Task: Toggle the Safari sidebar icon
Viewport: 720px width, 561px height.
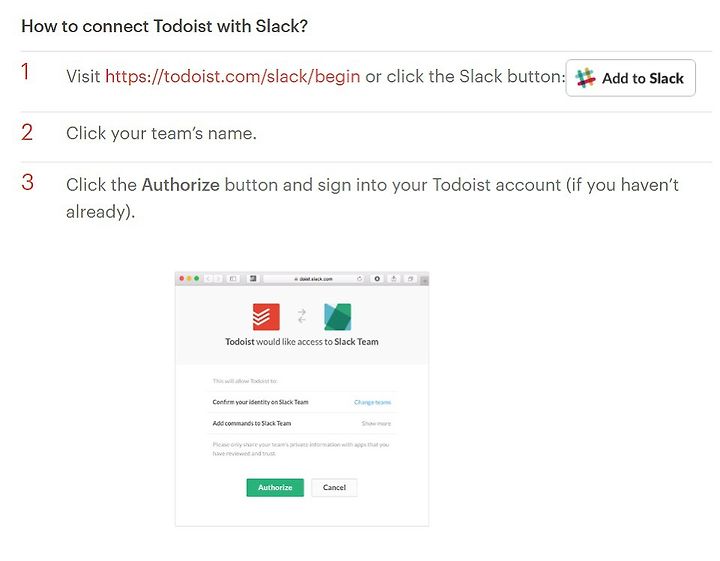Action: click(x=233, y=279)
